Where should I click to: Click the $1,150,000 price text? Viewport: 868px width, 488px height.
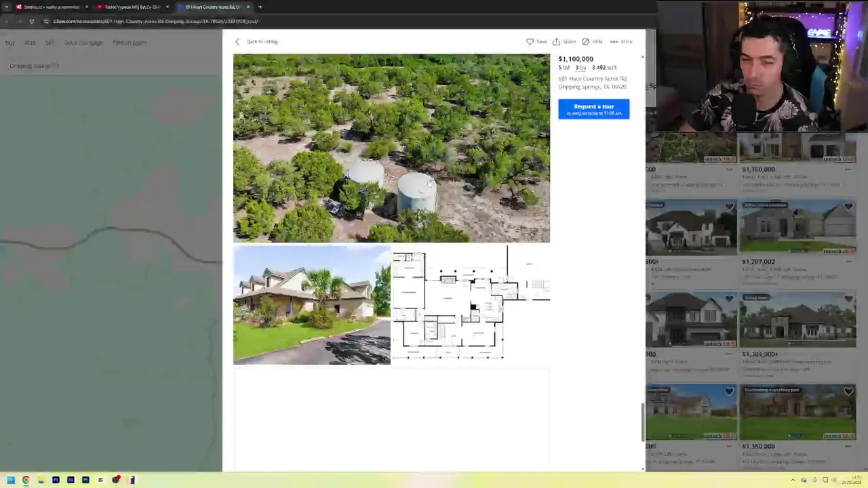tap(758, 169)
